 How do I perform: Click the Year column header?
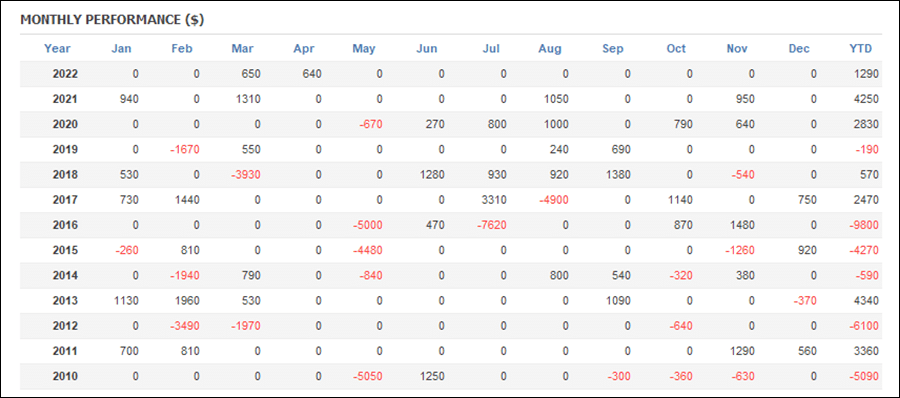pos(57,49)
